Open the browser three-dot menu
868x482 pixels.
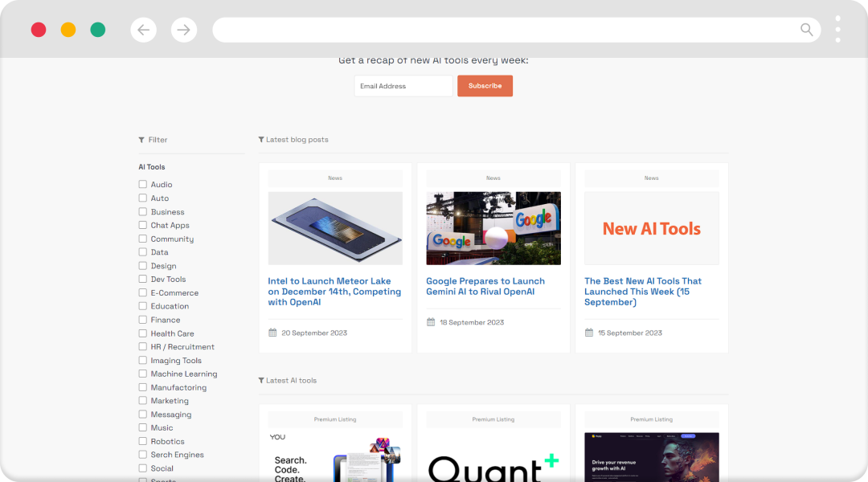coord(837,30)
